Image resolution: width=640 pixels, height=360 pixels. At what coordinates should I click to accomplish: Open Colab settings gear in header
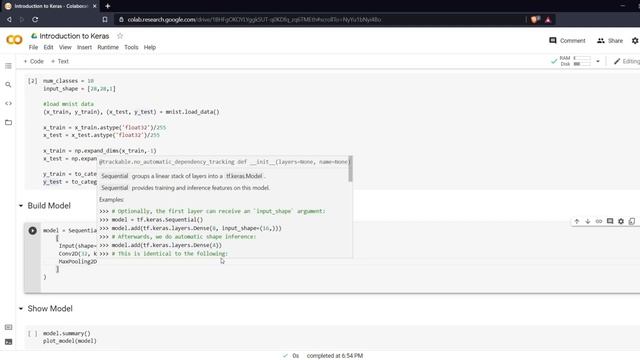pyautogui.click(x=635, y=41)
